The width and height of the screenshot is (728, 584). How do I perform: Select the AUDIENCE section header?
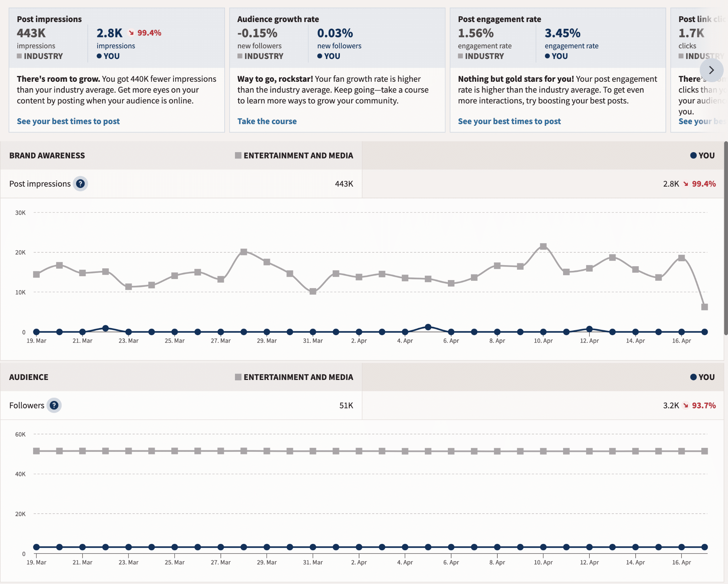pos(28,377)
